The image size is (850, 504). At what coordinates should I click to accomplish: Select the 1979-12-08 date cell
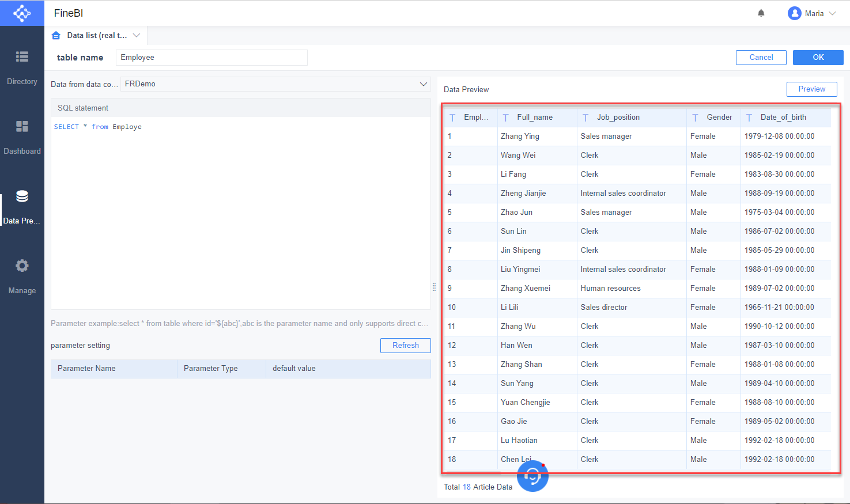point(786,137)
